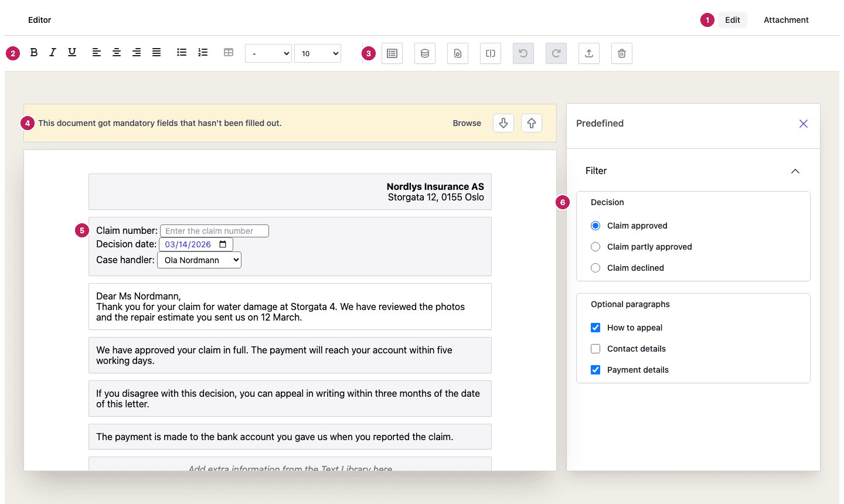The image size is (844, 504).
Task: Click the paragraph starting 'The payment is made'
Action: click(x=290, y=437)
